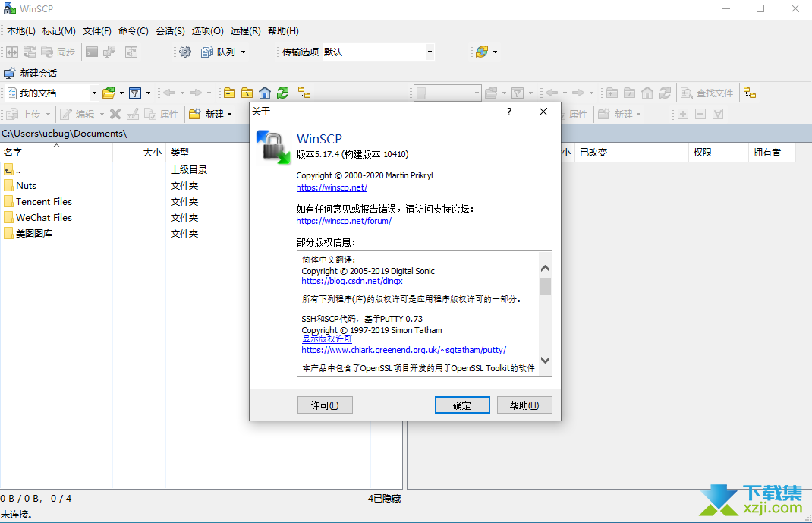Expand the open directory arrow in local panel
Viewport: 812px width, 523px height.
pos(121,93)
